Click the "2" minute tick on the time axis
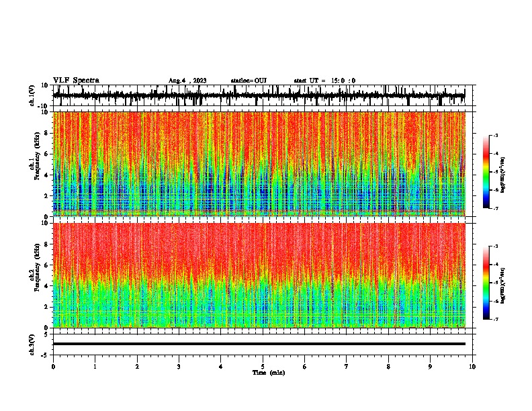The width and height of the screenshot is (532, 411). (x=137, y=367)
